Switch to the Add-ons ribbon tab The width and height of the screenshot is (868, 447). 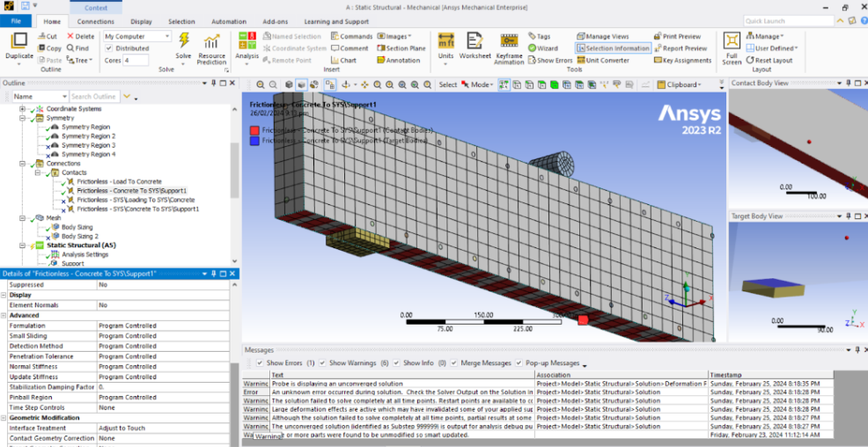click(x=276, y=22)
